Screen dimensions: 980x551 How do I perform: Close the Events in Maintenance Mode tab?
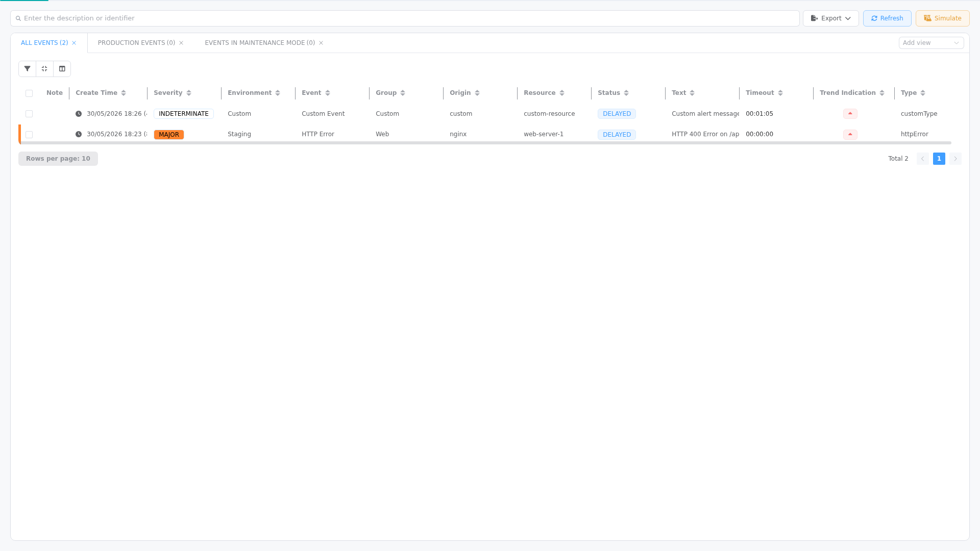tap(321, 43)
